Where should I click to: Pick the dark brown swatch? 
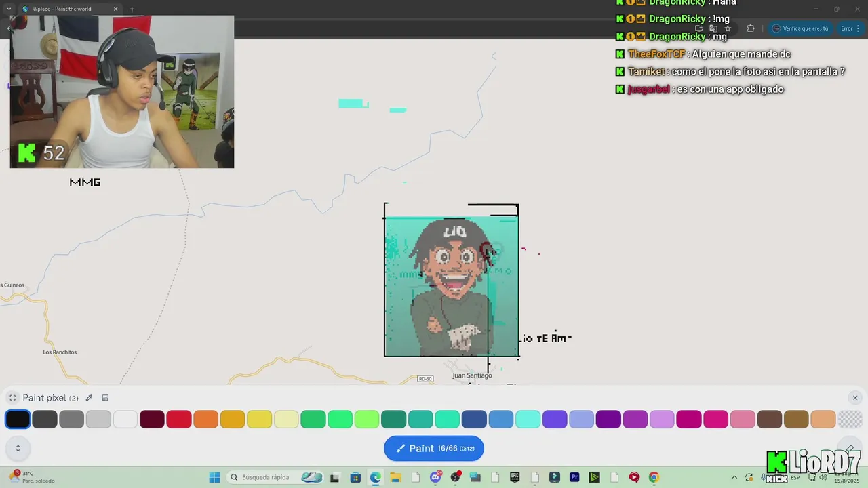770,420
